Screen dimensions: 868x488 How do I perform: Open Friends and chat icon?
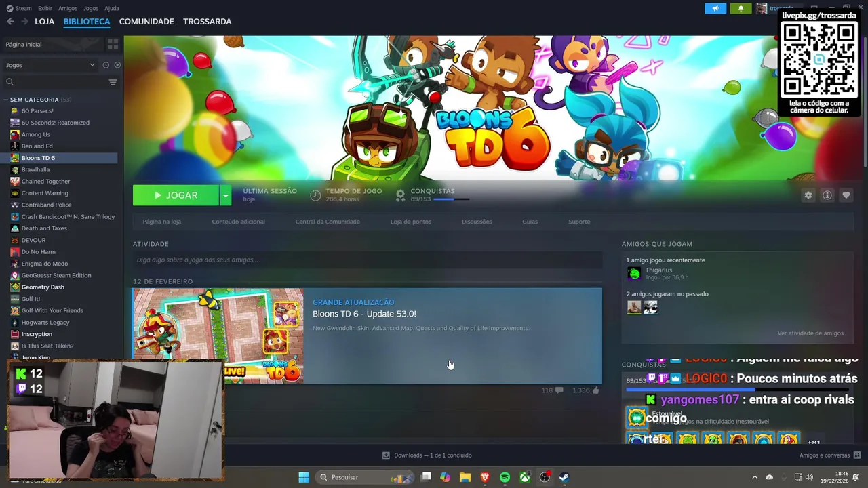[856, 455]
